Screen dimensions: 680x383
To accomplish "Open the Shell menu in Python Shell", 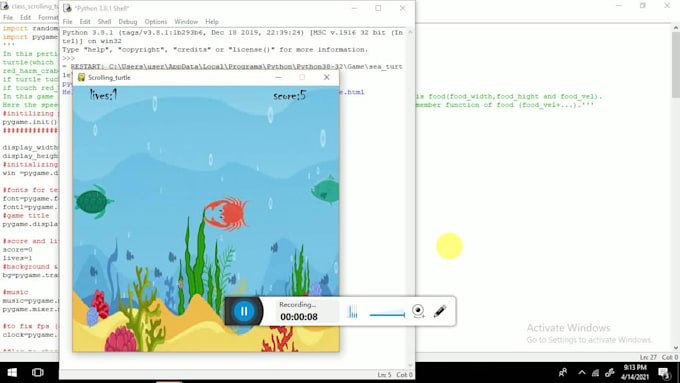I will 104,22.
